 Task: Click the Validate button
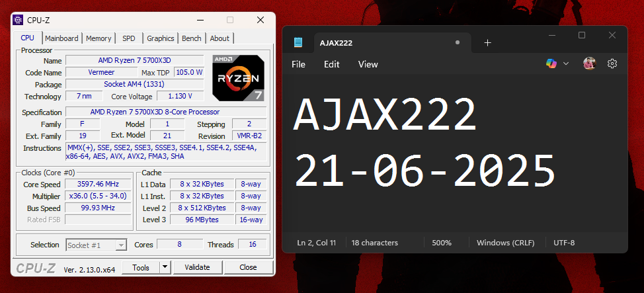197,267
